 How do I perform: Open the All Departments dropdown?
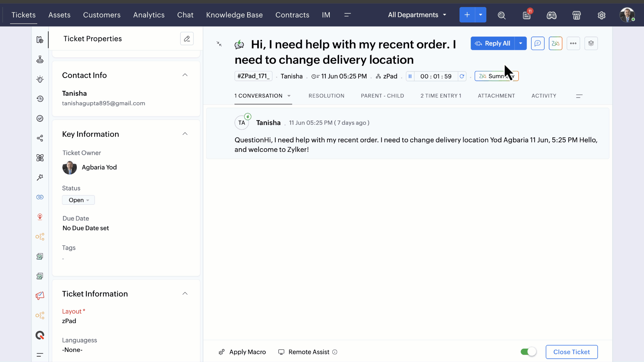point(417,15)
